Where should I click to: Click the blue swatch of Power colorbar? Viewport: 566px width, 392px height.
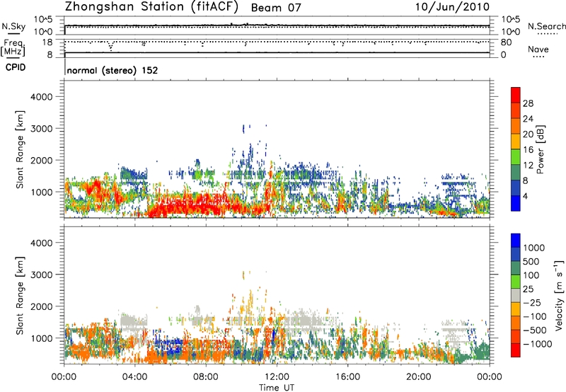(516, 204)
